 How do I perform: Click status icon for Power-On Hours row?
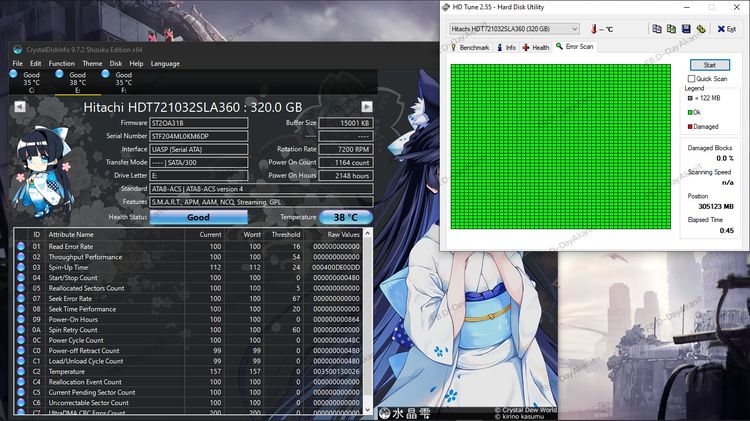(x=21, y=319)
